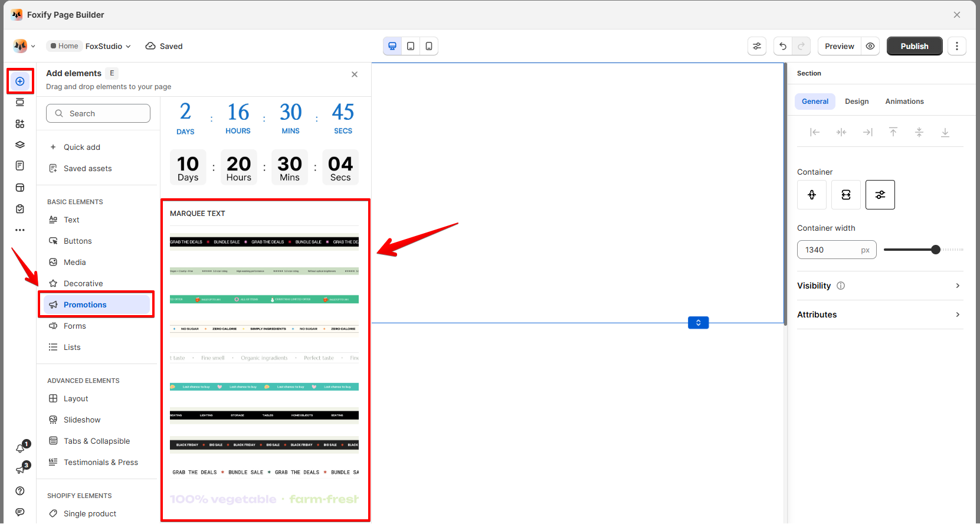Open the layers stack sidebar icon
980x524 pixels.
click(x=20, y=145)
